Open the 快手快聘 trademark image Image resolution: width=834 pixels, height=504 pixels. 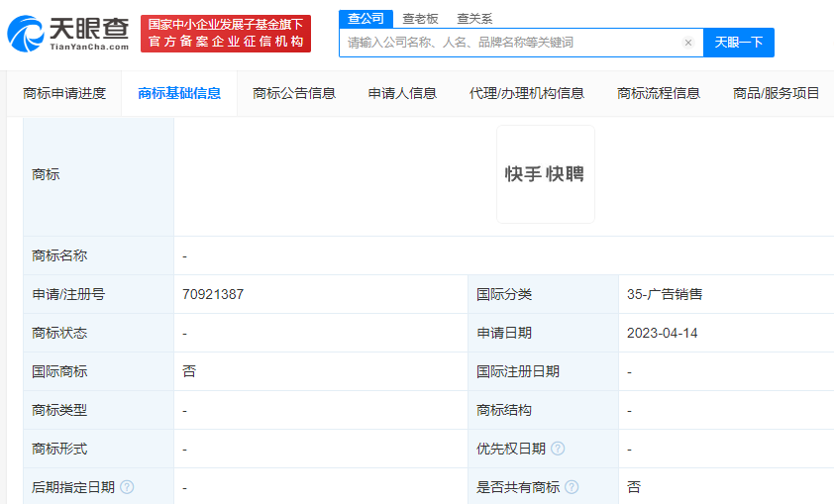[x=546, y=174]
